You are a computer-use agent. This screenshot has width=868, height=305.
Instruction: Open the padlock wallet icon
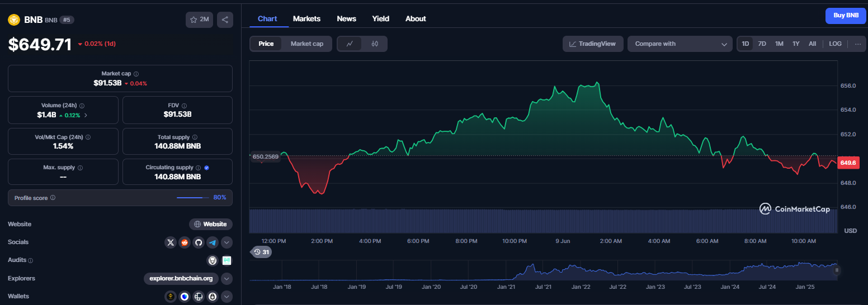click(x=212, y=297)
